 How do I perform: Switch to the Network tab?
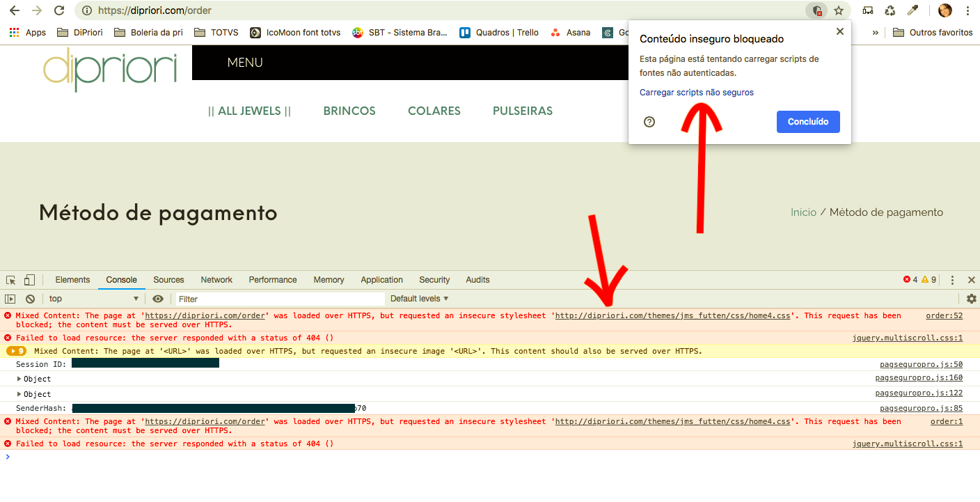[x=216, y=280]
